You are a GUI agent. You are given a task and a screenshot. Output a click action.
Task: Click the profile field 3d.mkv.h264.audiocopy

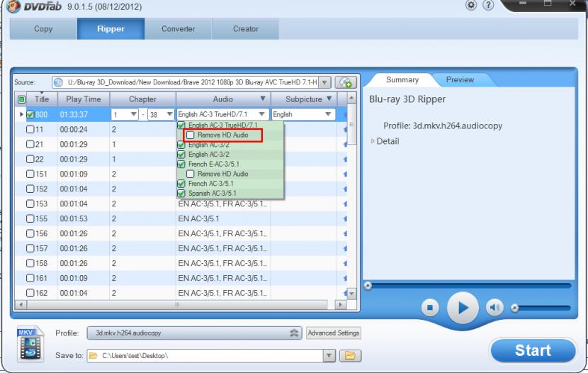[191, 333]
